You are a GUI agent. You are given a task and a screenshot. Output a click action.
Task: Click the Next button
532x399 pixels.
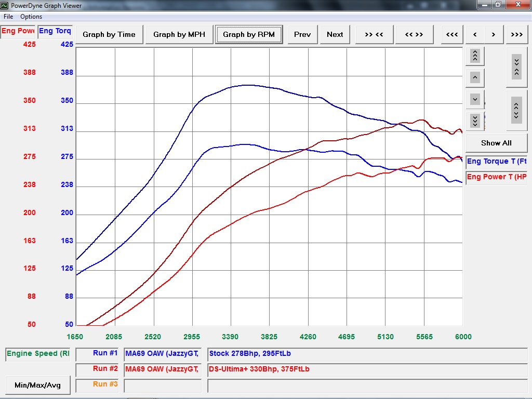(x=335, y=34)
